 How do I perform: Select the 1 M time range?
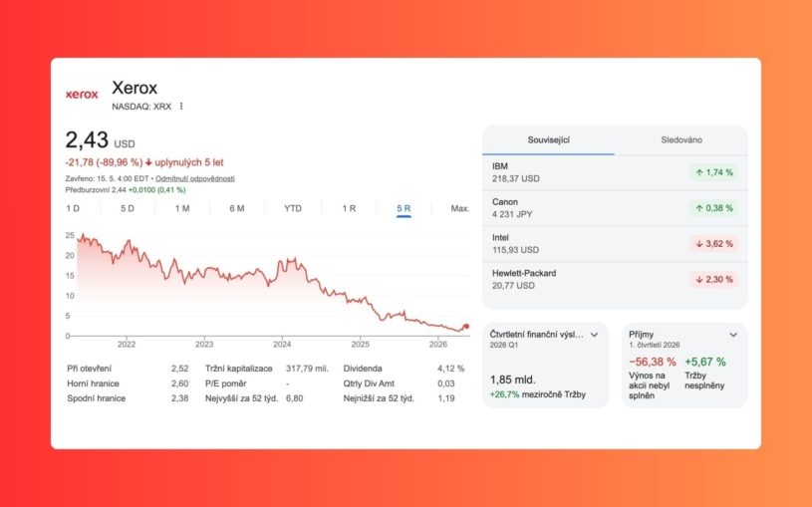(182, 208)
